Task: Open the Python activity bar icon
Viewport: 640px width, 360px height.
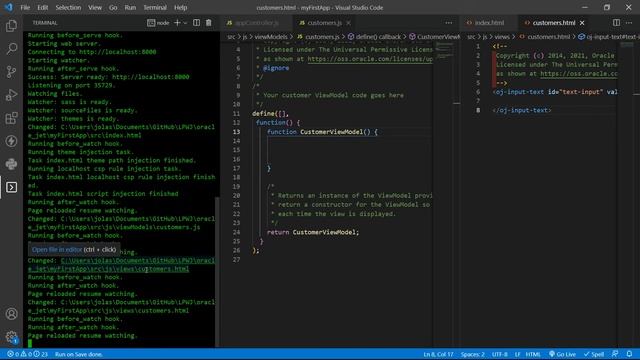Action: (x=11, y=164)
